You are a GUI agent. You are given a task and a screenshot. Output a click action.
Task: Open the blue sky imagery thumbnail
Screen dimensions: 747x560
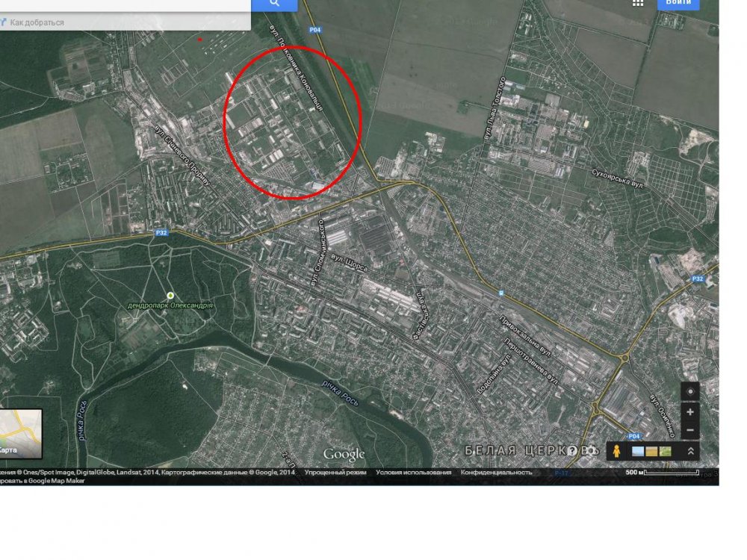tap(637, 451)
